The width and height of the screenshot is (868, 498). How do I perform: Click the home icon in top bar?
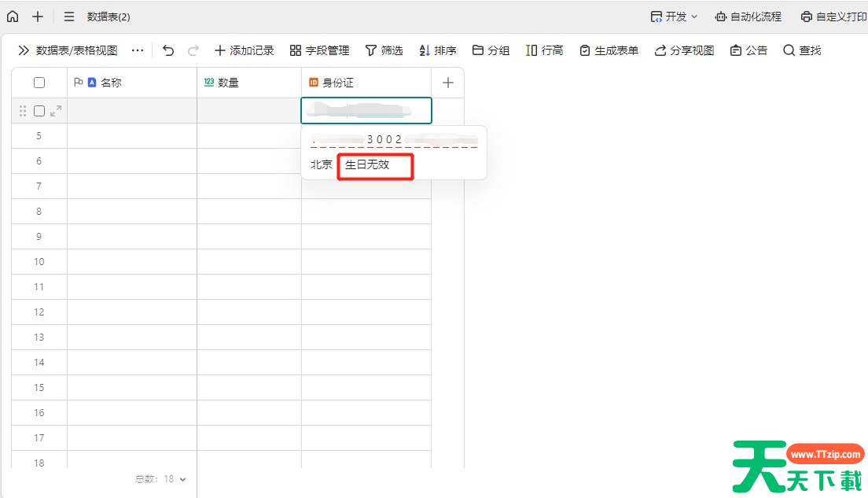pyautogui.click(x=13, y=17)
